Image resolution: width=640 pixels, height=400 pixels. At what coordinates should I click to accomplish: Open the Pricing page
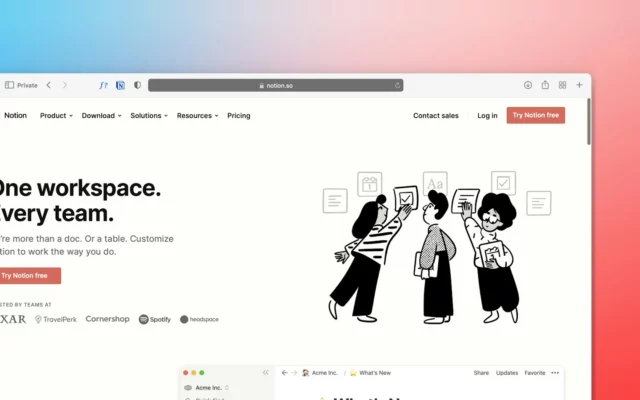(x=239, y=116)
